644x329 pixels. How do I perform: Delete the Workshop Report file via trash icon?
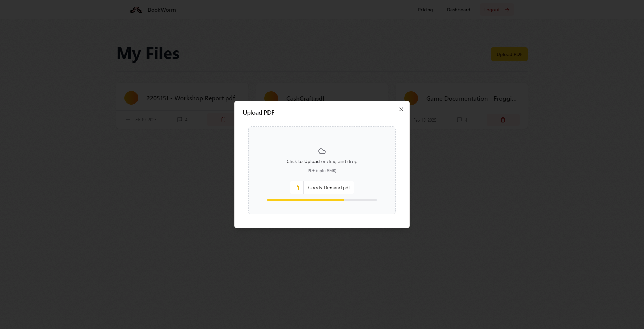point(223,120)
